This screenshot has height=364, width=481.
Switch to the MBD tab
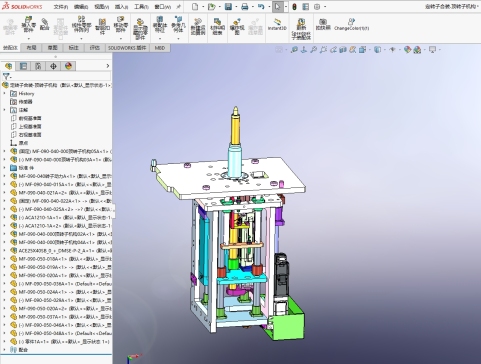[x=160, y=48]
